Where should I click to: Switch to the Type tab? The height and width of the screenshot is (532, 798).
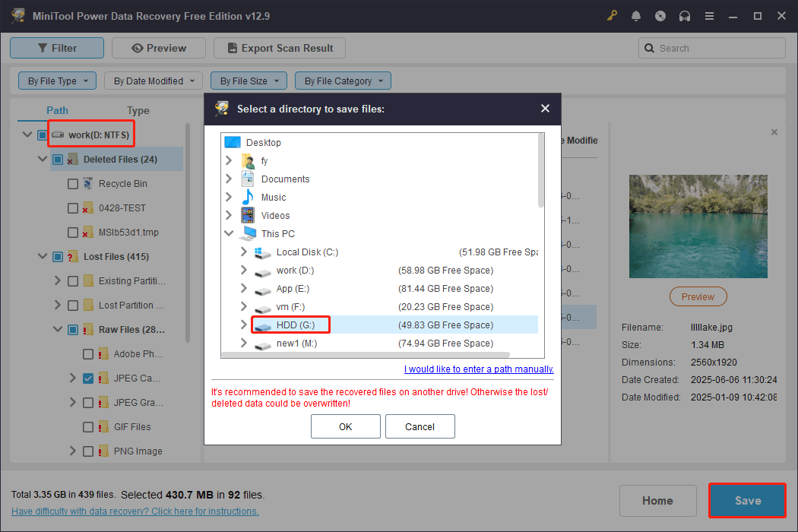(x=138, y=110)
